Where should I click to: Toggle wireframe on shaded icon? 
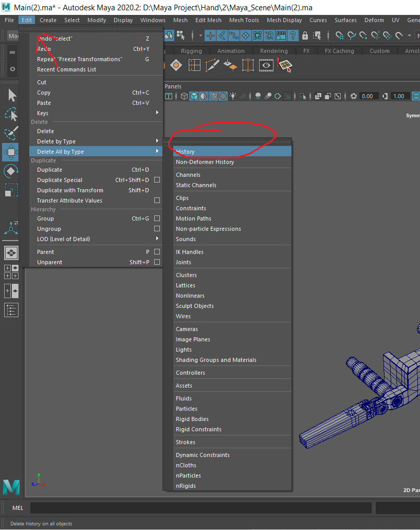point(213,96)
